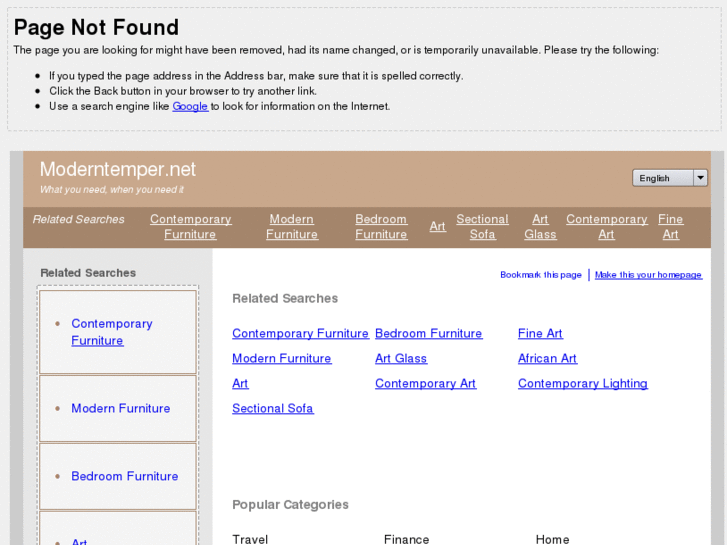Click the Moderntemper.net site title
This screenshot has width=727, height=545.
[118, 169]
